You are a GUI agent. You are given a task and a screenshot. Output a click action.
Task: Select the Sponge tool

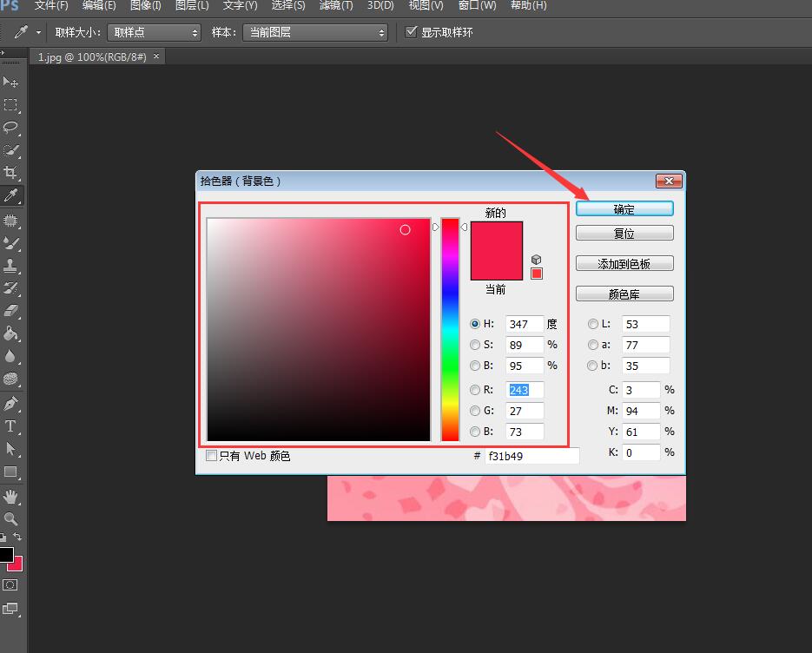click(10, 379)
